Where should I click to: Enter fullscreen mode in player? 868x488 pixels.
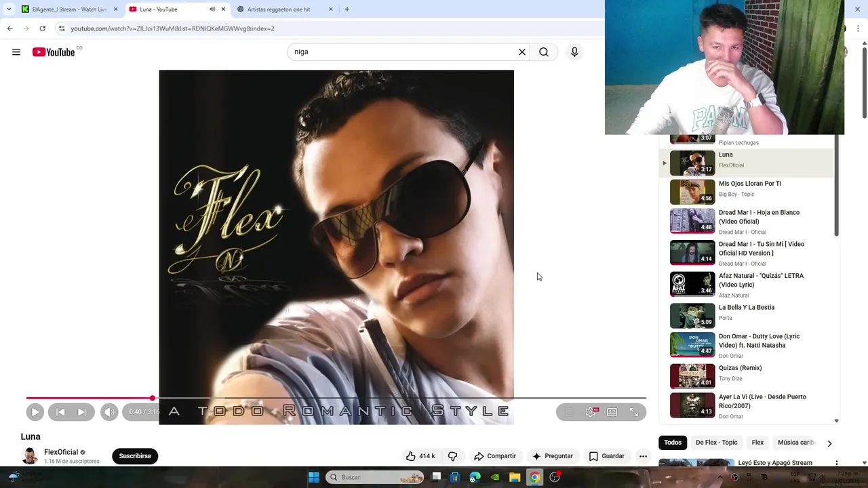click(634, 411)
